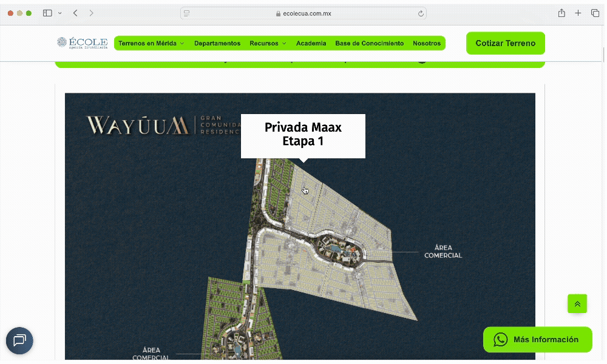Select Departamentos in the navigation bar

coord(217,43)
